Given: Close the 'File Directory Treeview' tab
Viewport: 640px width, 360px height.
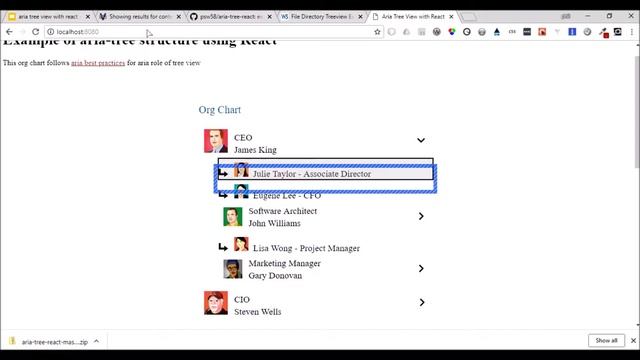Looking at the screenshot, I should [360, 17].
